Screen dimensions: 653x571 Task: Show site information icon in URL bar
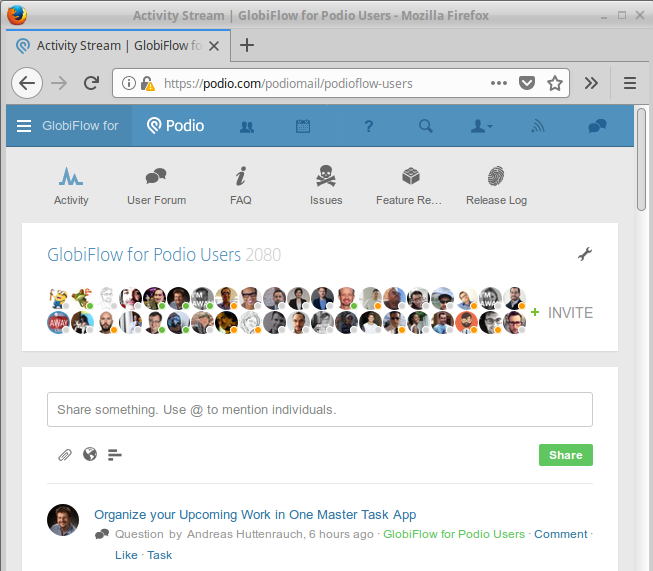pos(129,83)
